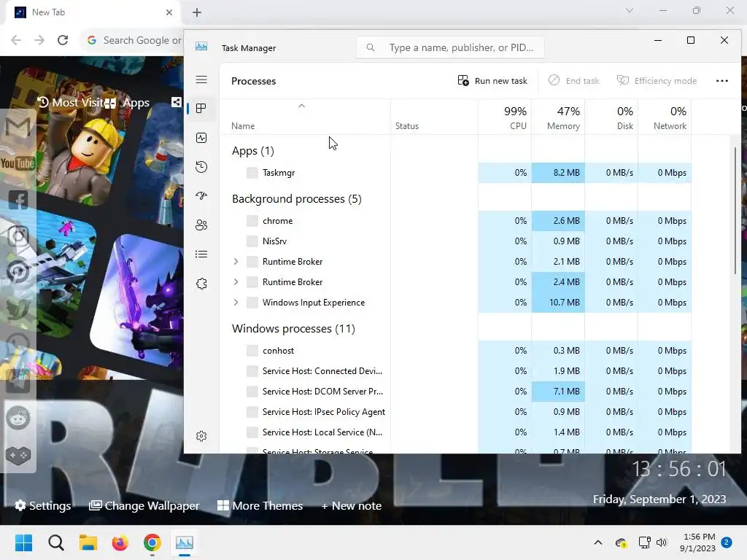Select the conhost process row

click(x=456, y=351)
